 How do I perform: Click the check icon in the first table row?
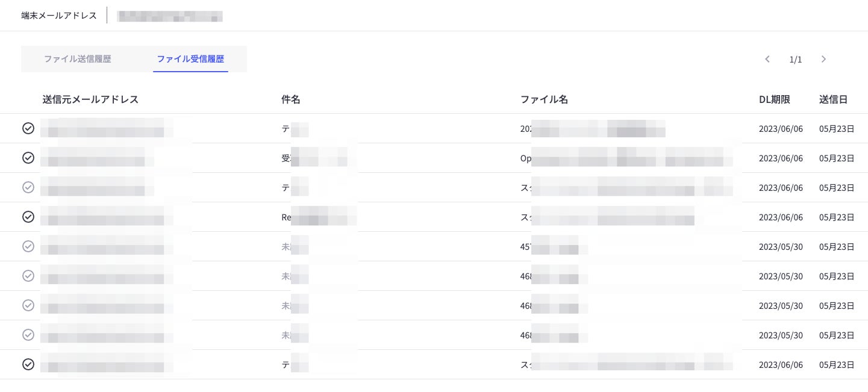pyautogui.click(x=28, y=128)
